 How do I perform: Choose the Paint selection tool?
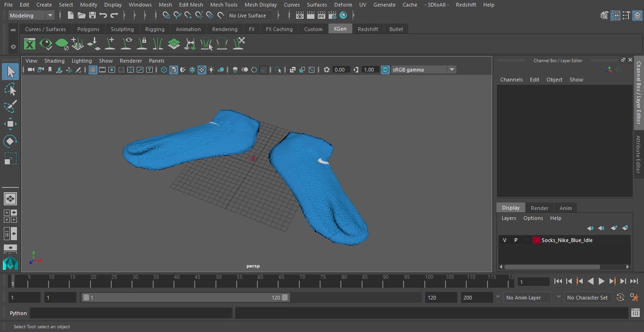pyautogui.click(x=10, y=106)
